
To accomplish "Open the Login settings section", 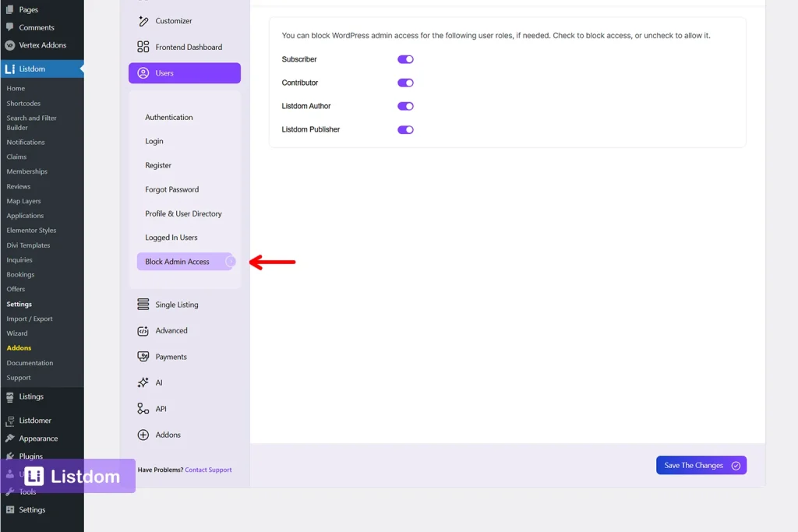I will point(154,142).
